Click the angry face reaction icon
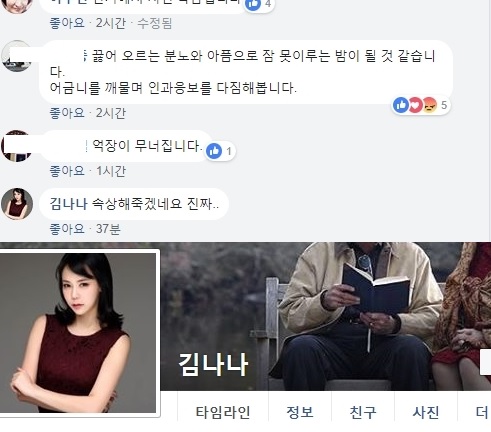 coord(429,105)
